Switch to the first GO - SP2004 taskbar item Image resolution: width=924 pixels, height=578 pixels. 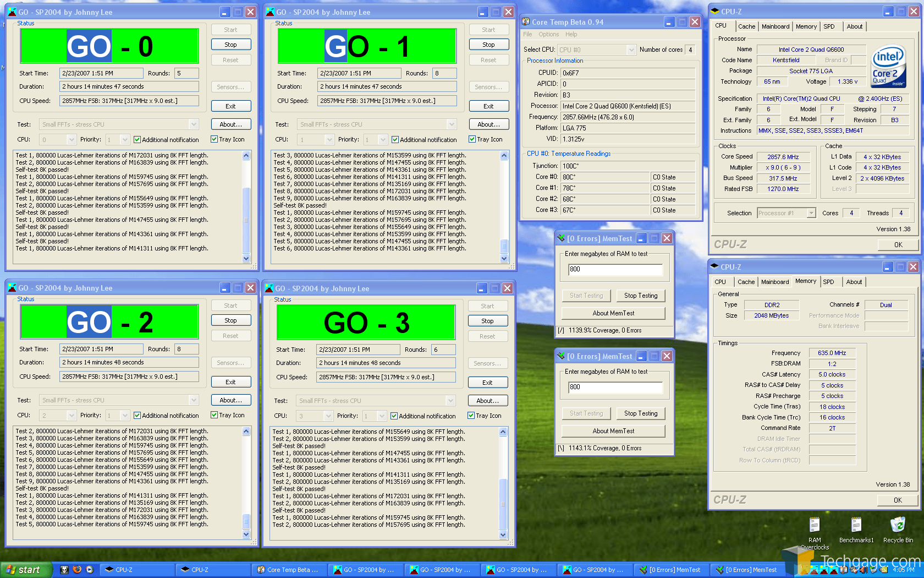click(x=366, y=570)
